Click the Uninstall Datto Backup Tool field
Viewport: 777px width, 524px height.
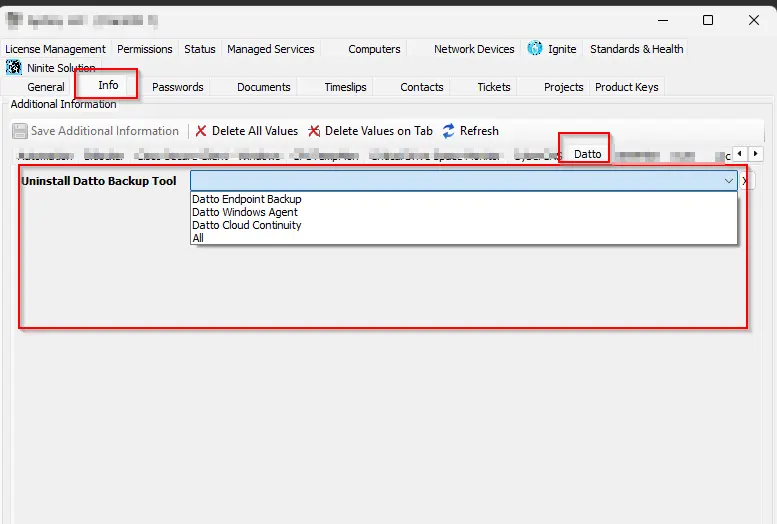click(464, 181)
